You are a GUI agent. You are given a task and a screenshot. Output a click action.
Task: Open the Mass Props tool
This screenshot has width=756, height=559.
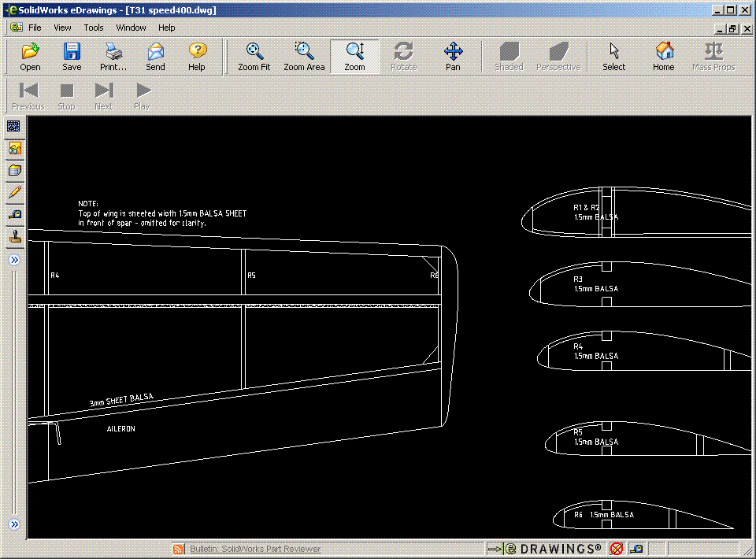pyautogui.click(x=713, y=57)
